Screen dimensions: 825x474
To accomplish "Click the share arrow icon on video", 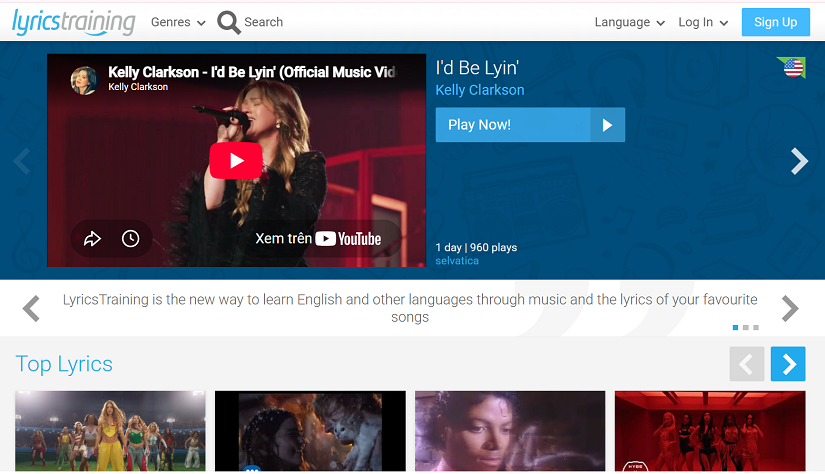I will tap(92, 239).
